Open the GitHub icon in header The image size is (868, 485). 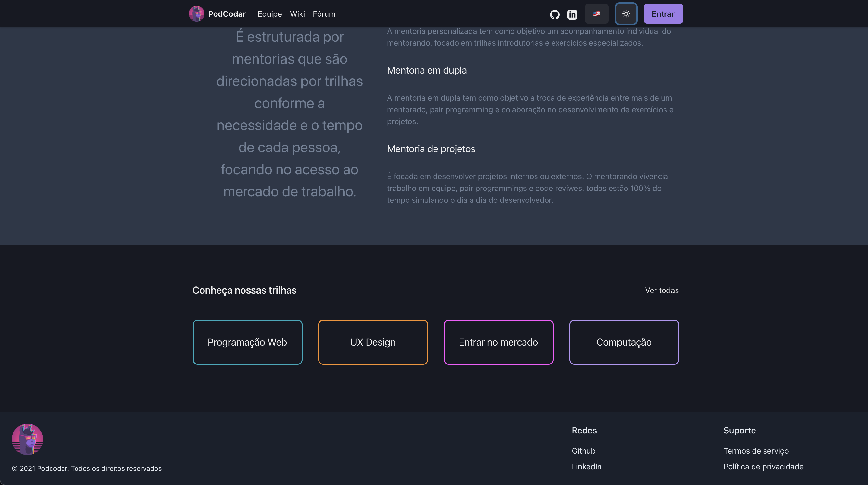click(555, 14)
